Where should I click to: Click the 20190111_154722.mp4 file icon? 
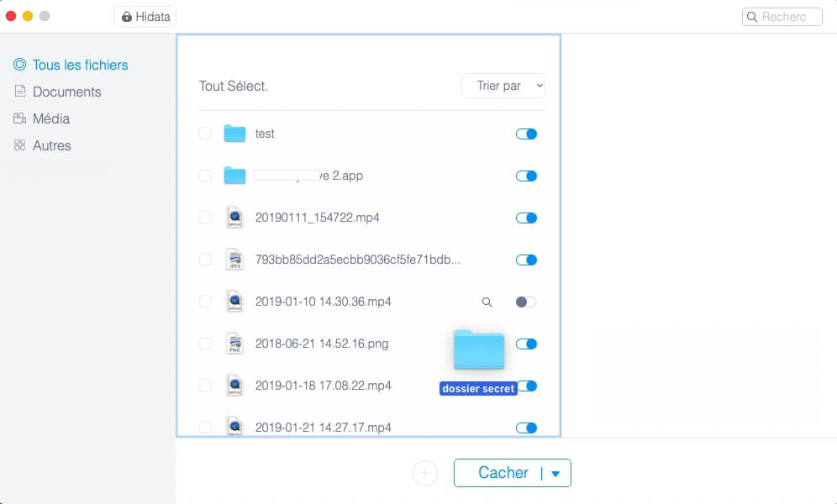(x=234, y=218)
